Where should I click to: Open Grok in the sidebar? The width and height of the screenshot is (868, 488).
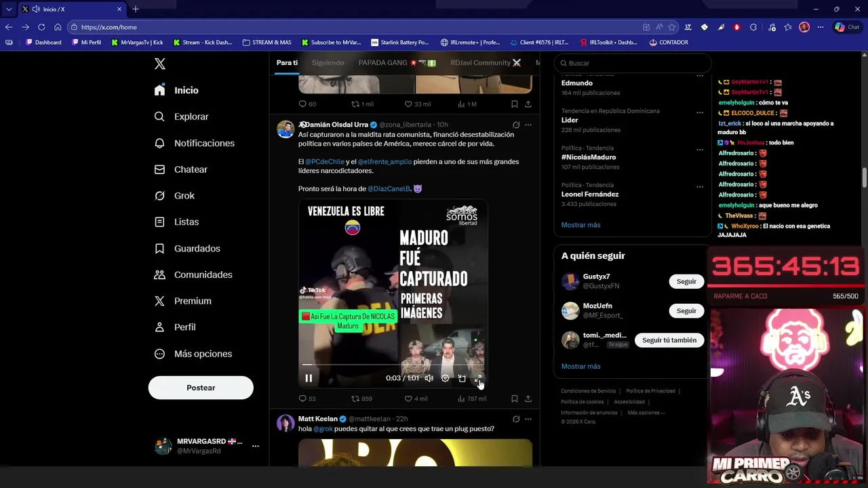coord(174,196)
